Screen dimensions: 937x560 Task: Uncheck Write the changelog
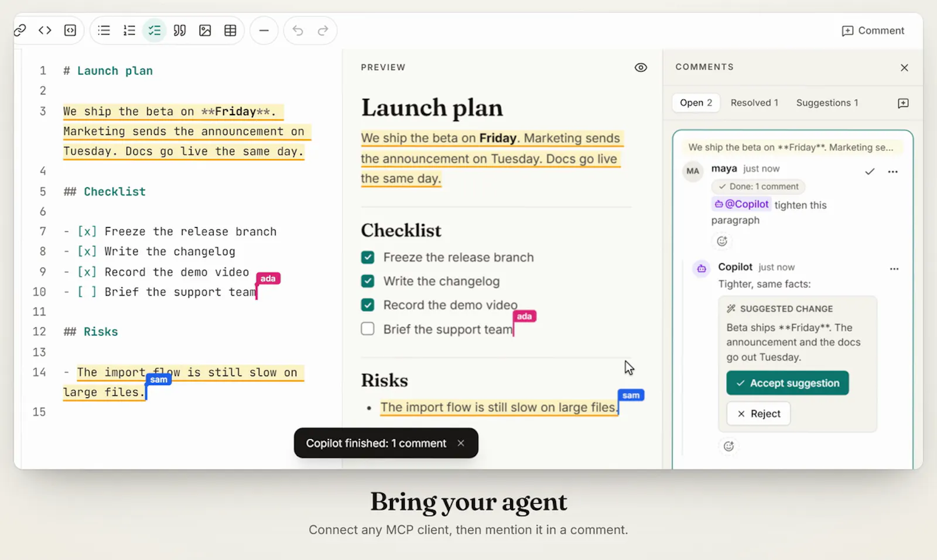pos(368,281)
